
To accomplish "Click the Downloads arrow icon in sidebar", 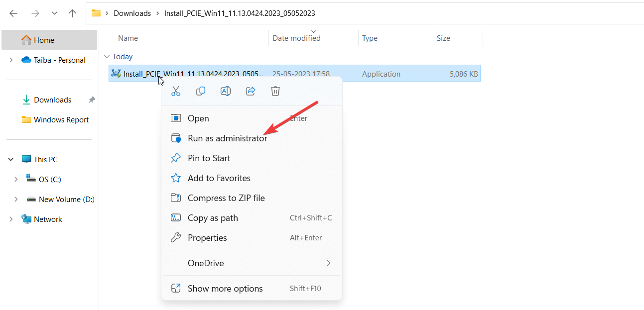I will pyautogui.click(x=26, y=100).
